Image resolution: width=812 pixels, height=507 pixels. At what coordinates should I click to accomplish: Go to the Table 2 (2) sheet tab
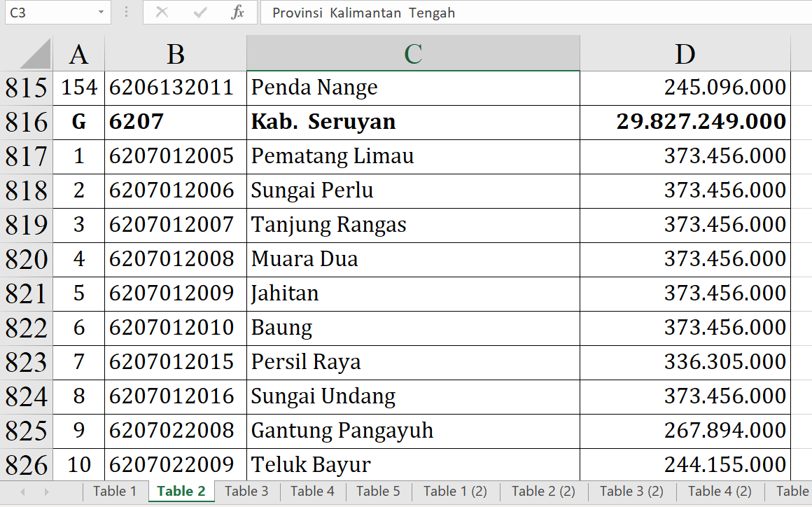[543, 492]
